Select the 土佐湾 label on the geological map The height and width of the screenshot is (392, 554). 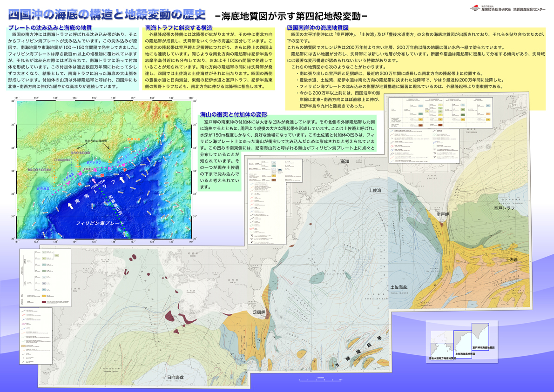point(375,191)
